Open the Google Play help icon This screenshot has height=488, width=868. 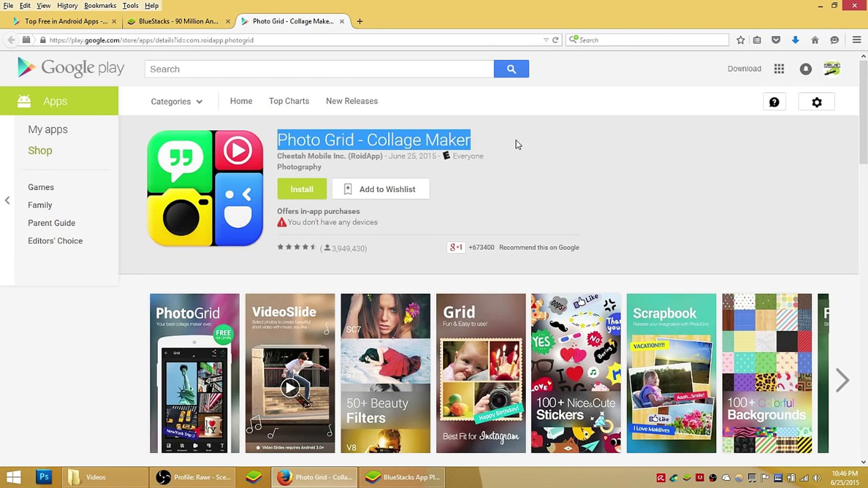[774, 102]
